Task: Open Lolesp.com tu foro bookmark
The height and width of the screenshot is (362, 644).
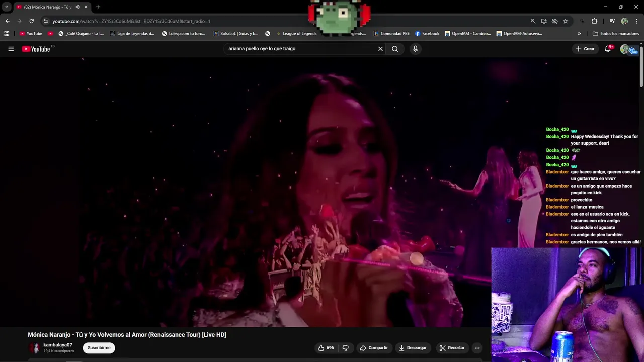Action: [x=184, y=34]
